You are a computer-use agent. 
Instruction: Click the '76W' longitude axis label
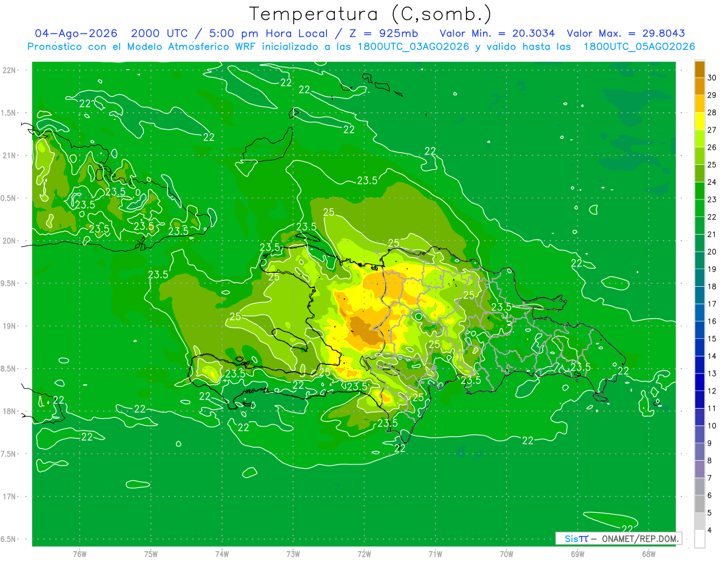point(79,554)
